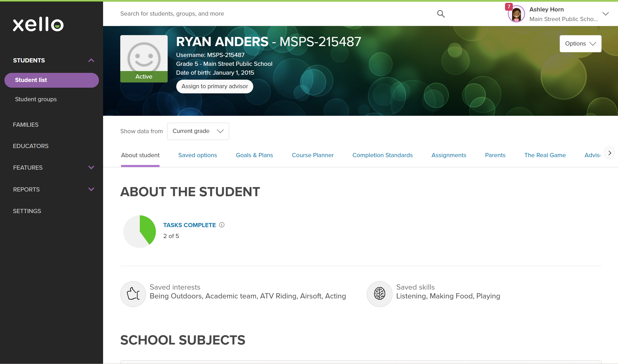Open the Current grade dropdown
This screenshot has height=364, width=618.
pos(198,131)
